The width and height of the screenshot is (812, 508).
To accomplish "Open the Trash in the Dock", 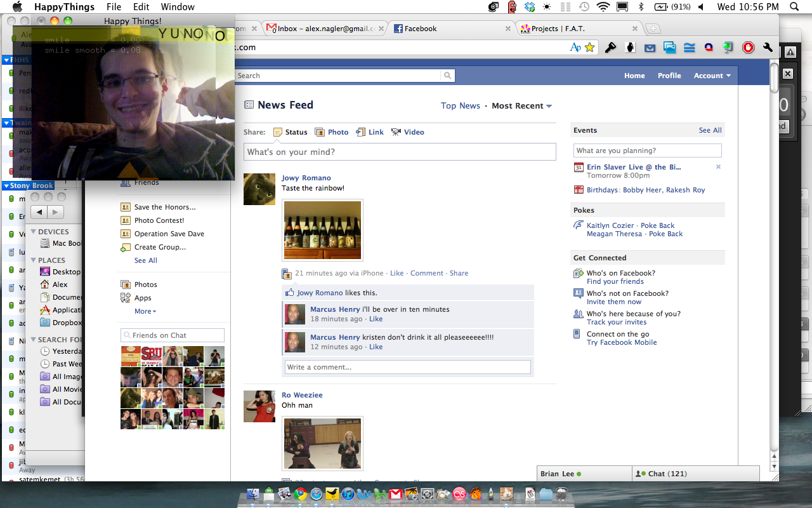I will click(561, 494).
